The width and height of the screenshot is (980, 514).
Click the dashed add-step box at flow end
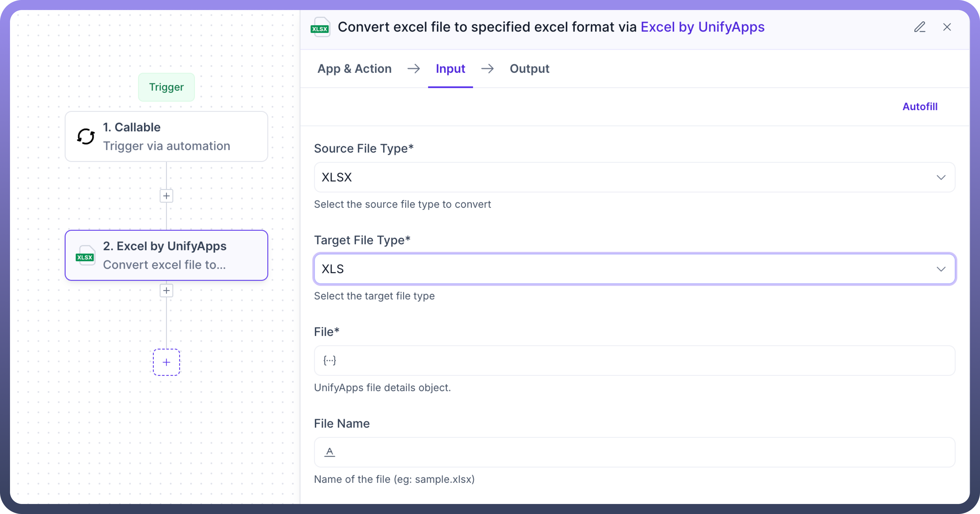166,362
